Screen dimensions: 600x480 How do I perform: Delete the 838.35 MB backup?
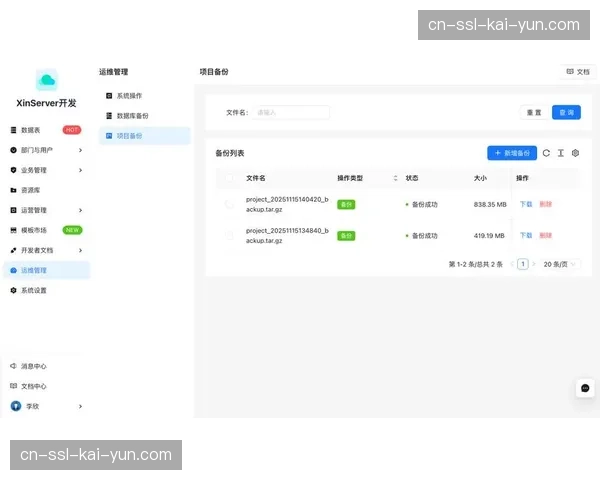pyautogui.click(x=546, y=204)
